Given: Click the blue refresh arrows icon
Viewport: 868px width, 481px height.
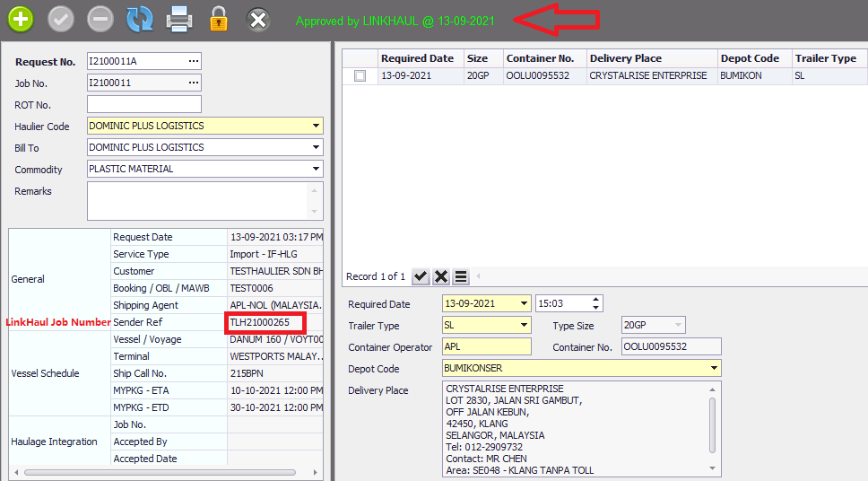Looking at the screenshot, I should tap(140, 18).
